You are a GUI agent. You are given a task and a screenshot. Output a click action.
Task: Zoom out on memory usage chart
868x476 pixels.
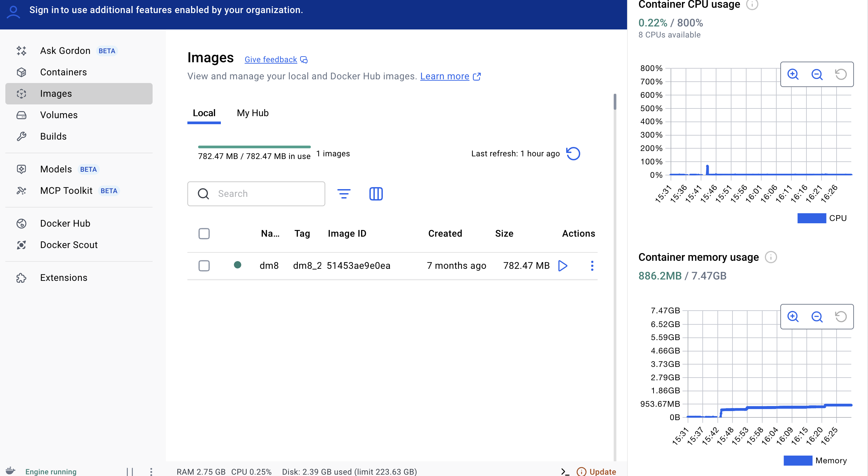pos(816,317)
